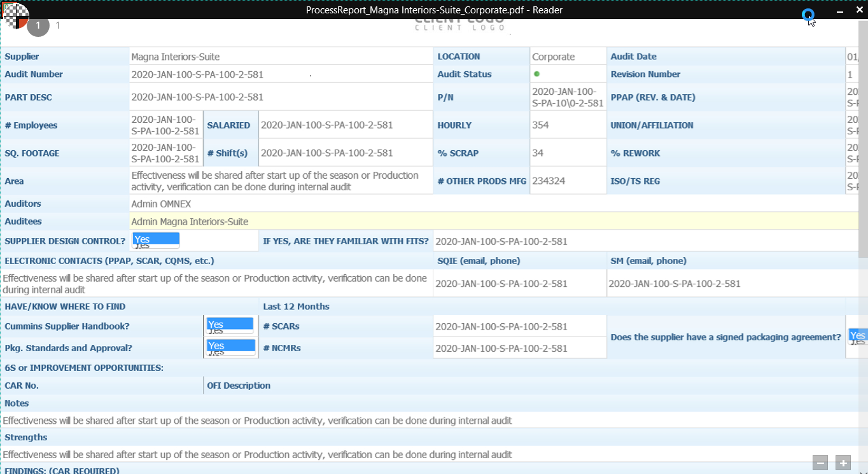Click the Strengths section label
The height and width of the screenshot is (474, 868).
[26, 438]
